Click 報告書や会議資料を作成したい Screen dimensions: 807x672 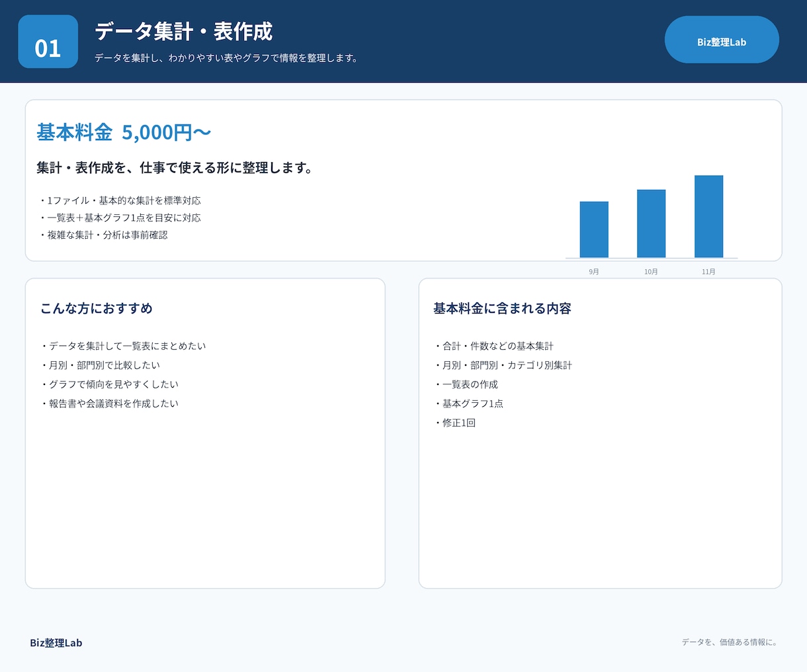coord(109,403)
